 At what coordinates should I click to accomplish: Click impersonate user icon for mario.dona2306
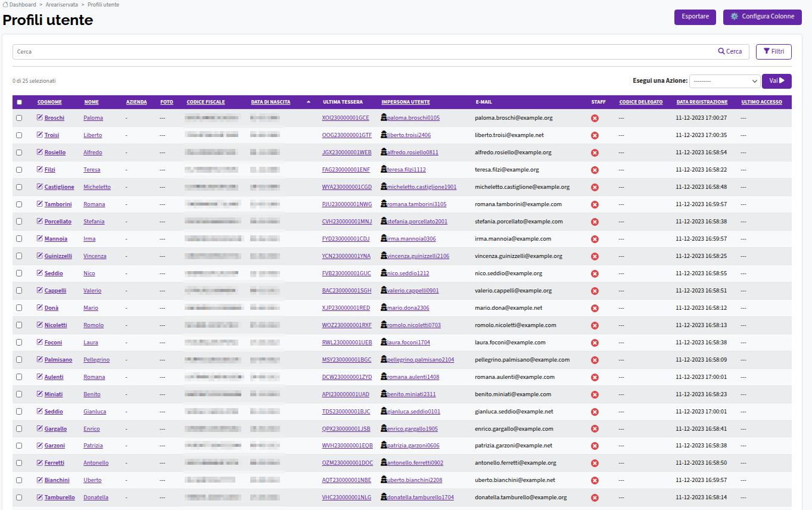(384, 308)
